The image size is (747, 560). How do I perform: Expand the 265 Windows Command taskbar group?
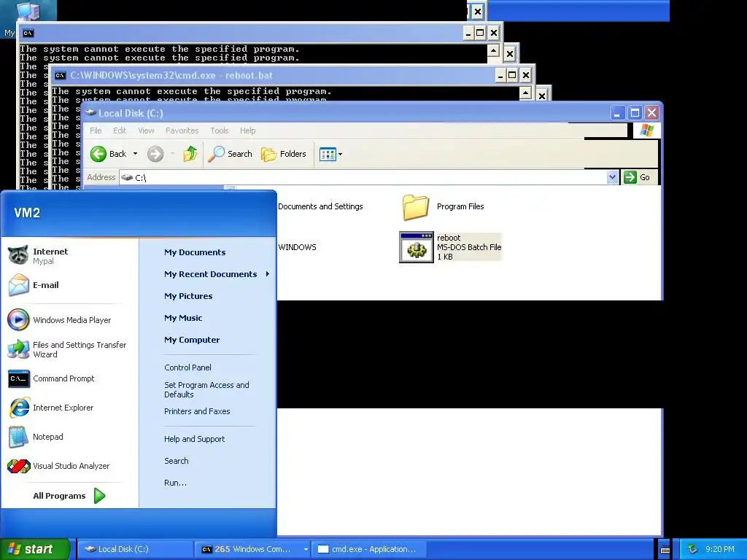click(x=253, y=549)
